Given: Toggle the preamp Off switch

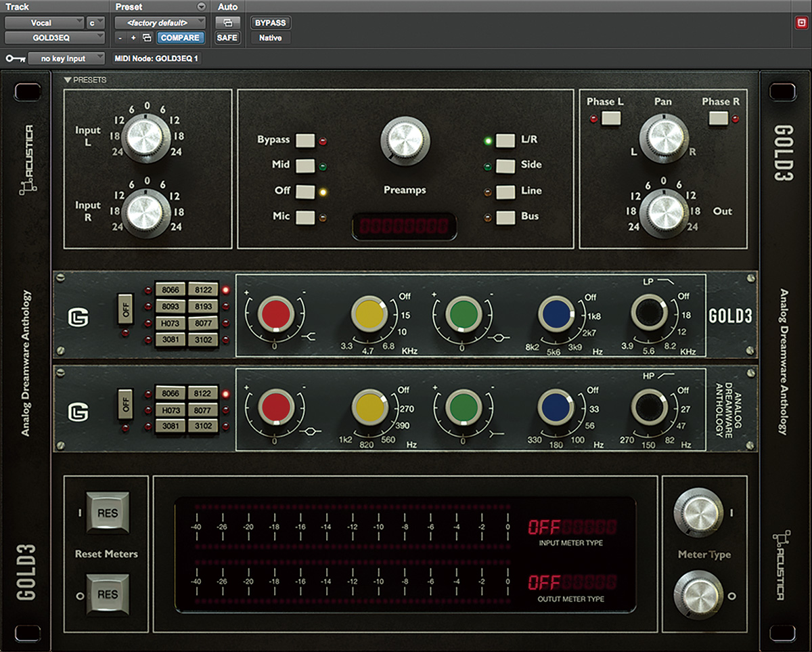Looking at the screenshot, I should pos(305,191).
